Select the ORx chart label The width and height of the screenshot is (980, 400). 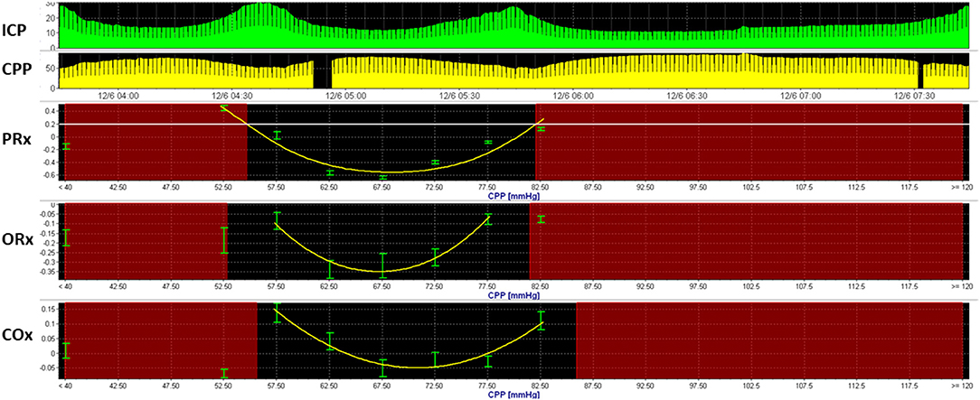[x=15, y=239]
